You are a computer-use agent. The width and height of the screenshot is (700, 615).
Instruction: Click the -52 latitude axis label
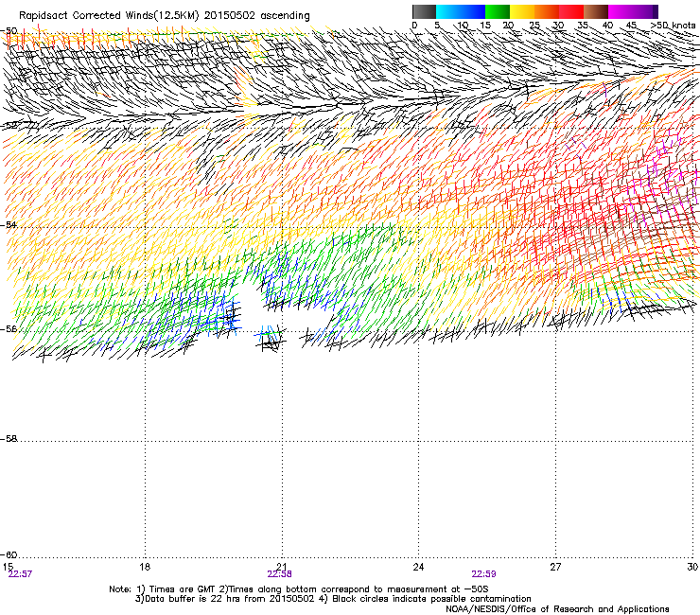pos(9,126)
